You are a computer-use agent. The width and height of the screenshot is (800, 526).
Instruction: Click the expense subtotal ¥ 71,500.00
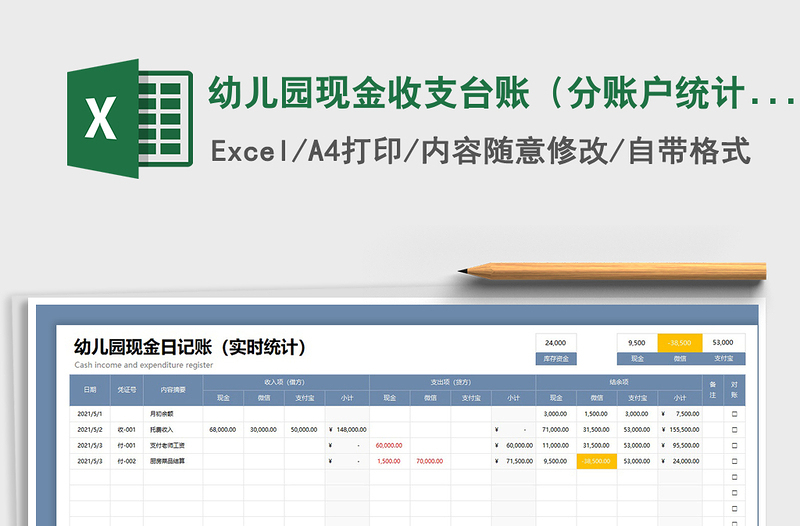pyautogui.click(x=514, y=461)
